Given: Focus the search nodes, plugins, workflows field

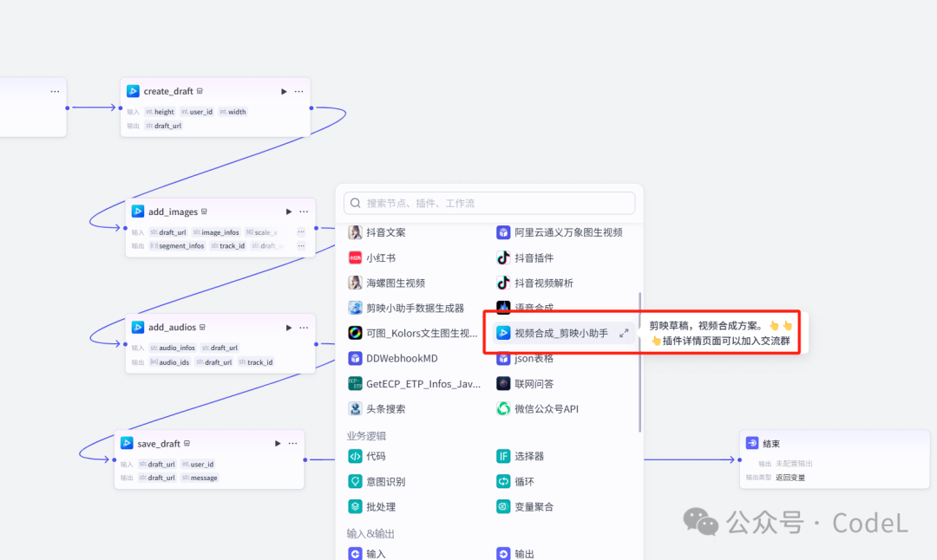Looking at the screenshot, I should coord(489,203).
